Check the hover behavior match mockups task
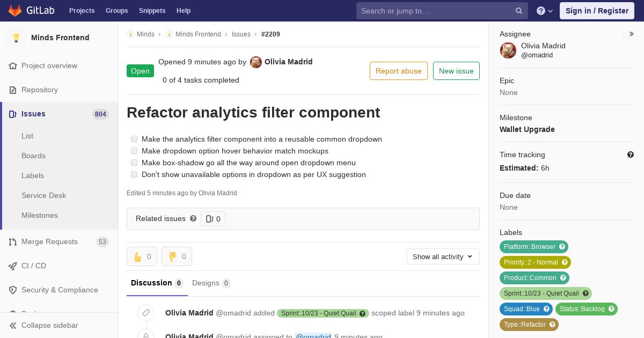The height and width of the screenshot is (338, 644). click(x=134, y=151)
